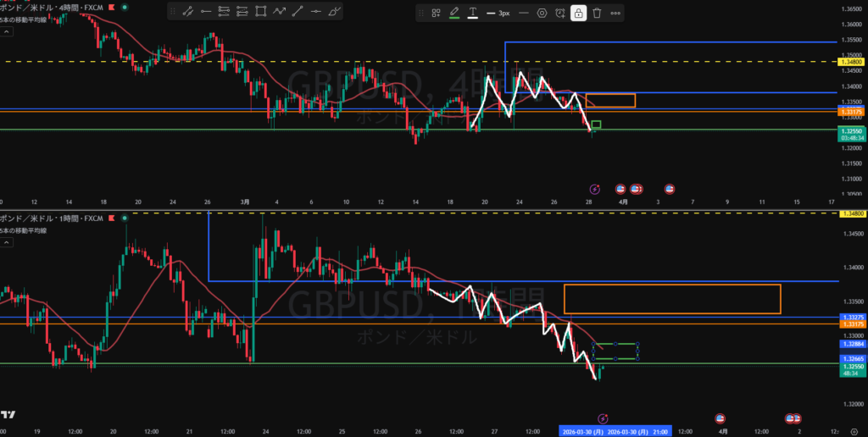Viewport: 868px width, 437px height.
Task: Select the brush drawing tool
Action: (x=334, y=12)
